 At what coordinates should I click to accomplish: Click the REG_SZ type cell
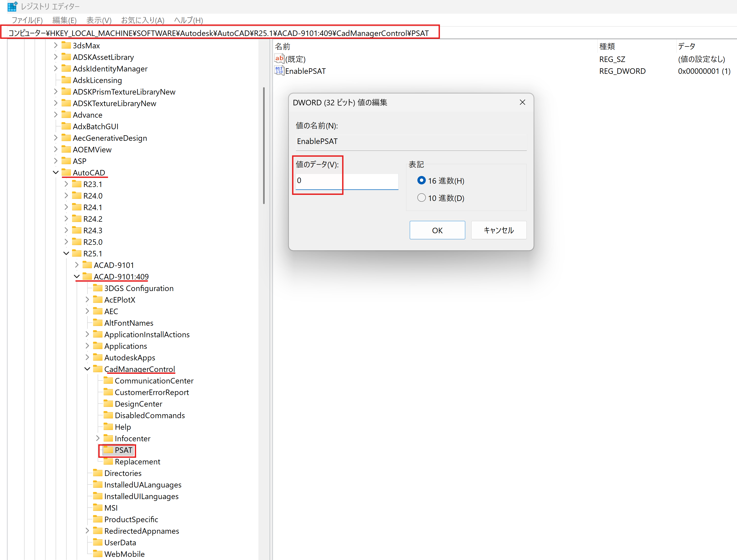click(x=612, y=59)
